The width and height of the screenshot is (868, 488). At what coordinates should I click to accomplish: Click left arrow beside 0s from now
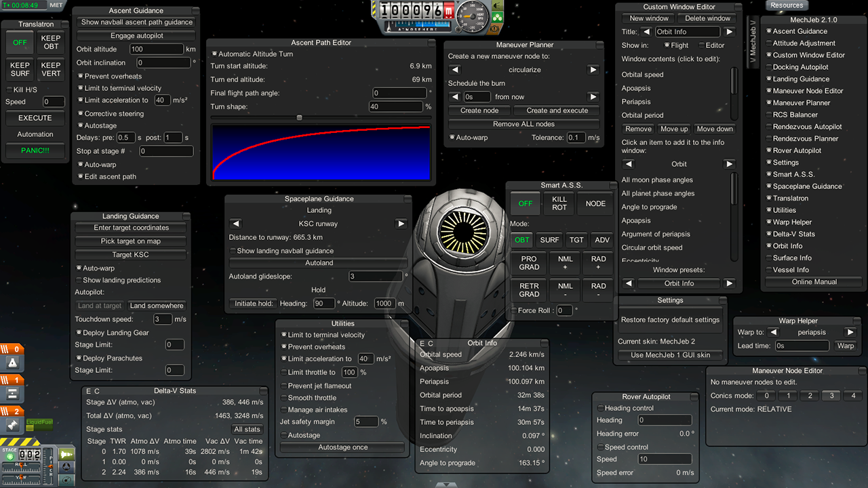[455, 97]
